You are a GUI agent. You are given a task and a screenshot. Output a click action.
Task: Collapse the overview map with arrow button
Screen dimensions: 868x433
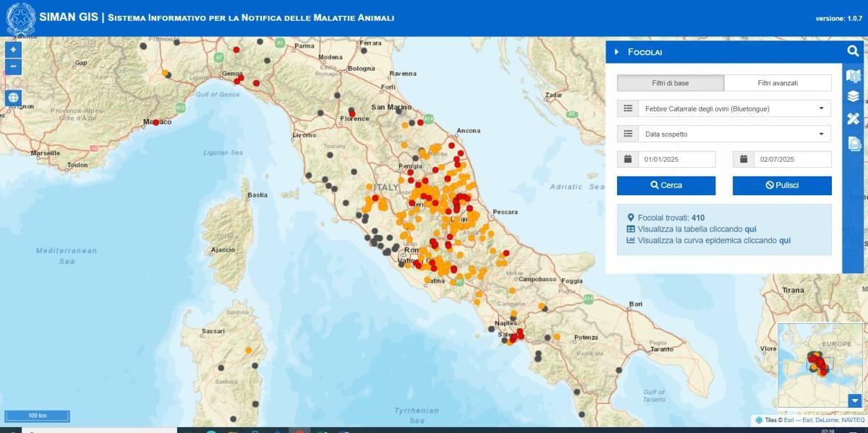tap(855, 400)
